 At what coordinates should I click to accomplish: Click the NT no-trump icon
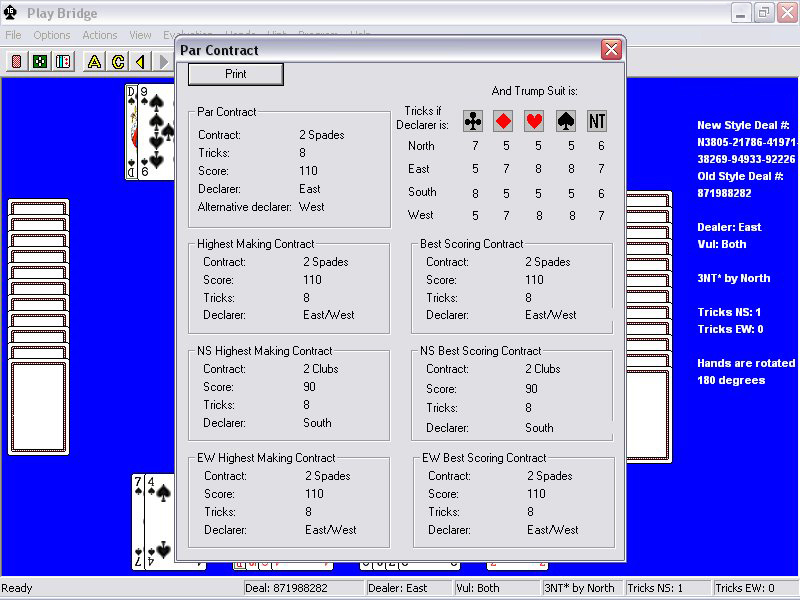[597, 121]
